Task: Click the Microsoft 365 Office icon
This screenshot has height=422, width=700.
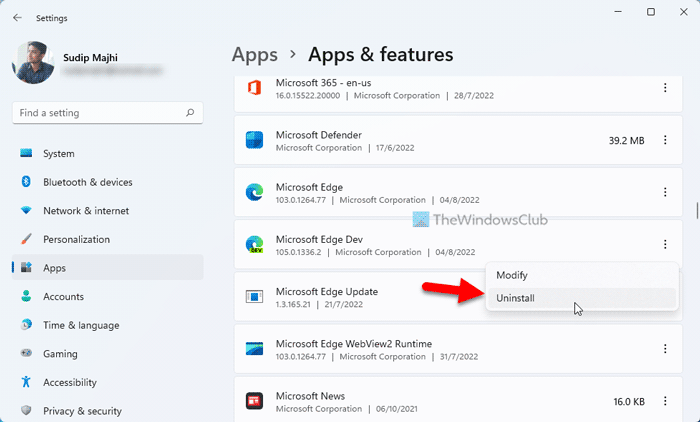Action: 254,88
